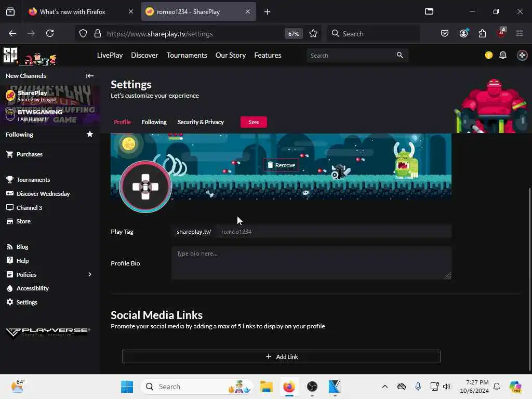Bookmark this page with the star

[313, 34]
